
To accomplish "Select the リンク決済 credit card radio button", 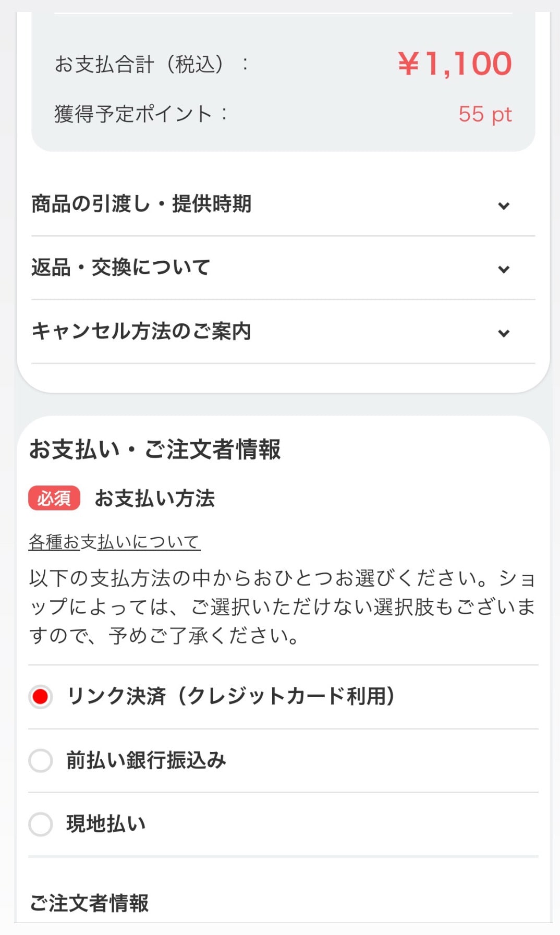I will coord(41,697).
